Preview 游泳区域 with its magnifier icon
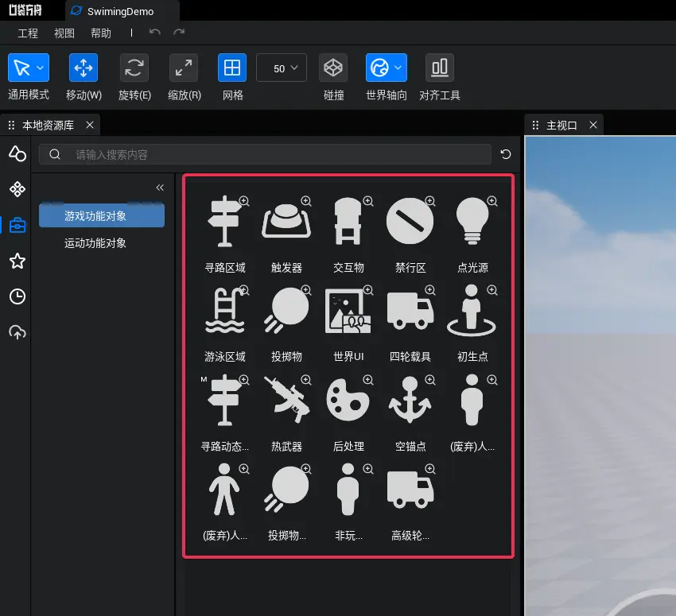 click(244, 290)
